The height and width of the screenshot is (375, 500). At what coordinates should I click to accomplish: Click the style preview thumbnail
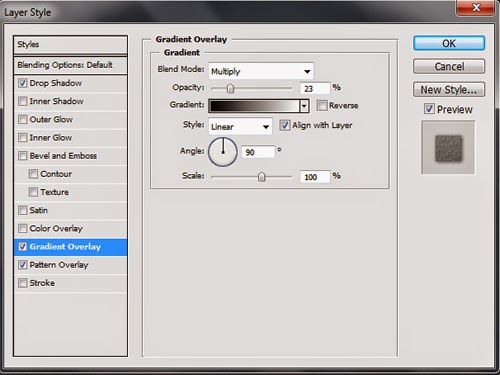pos(448,148)
